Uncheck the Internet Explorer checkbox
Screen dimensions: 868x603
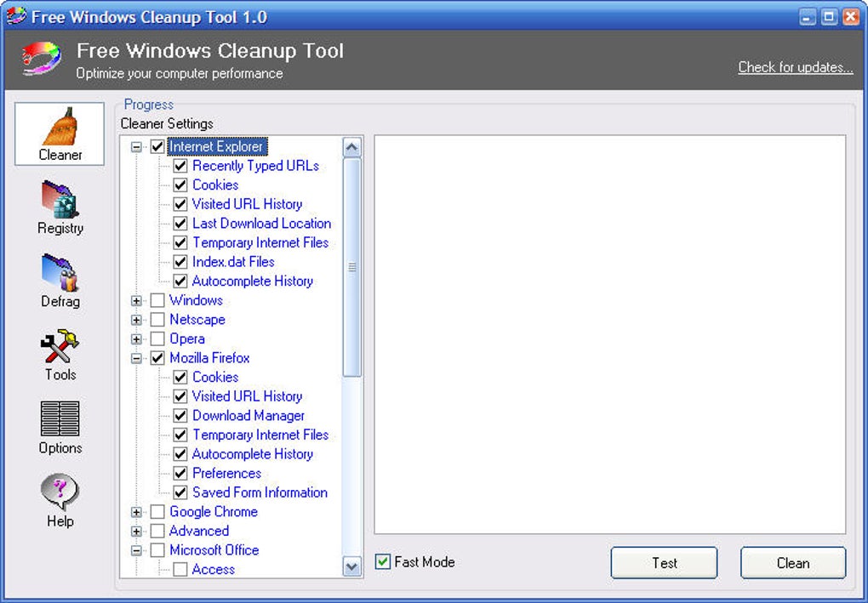[x=157, y=146]
